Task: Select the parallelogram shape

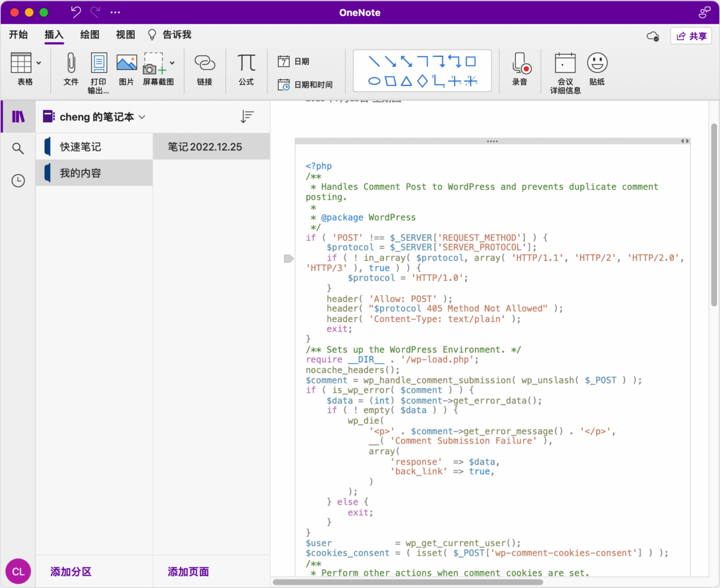Action: click(x=390, y=81)
